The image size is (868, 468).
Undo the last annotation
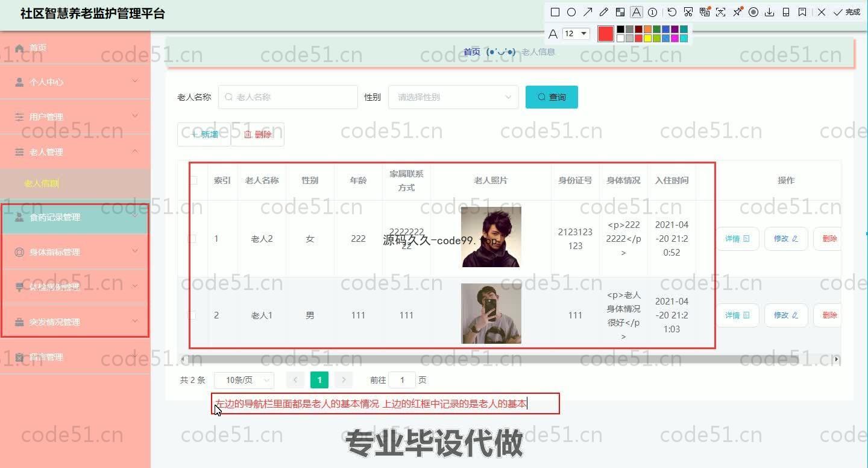tap(671, 12)
